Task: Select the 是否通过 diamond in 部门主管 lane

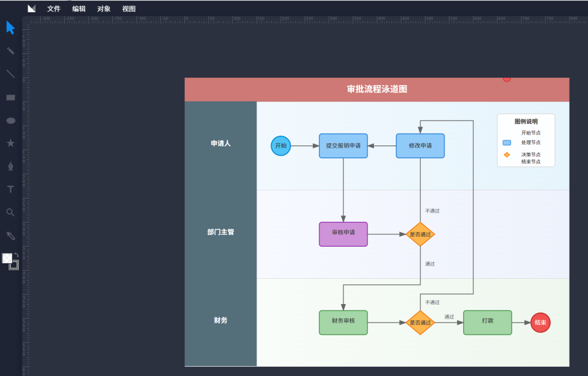Action: [x=420, y=234]
